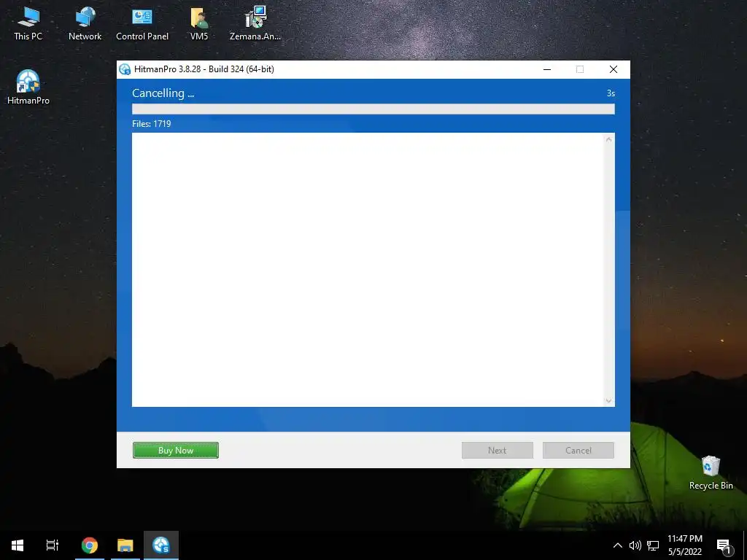Click the green Buy Now button

(x=176, y=451)
